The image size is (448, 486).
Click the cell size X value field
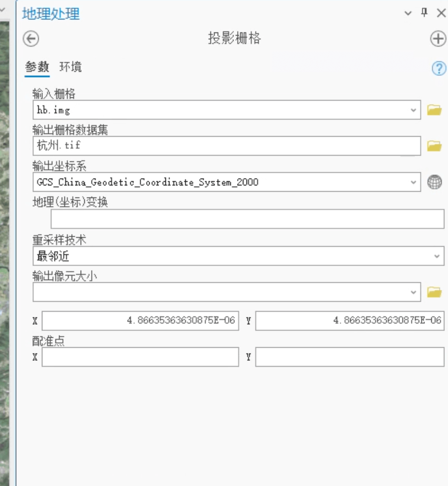point(140,321)
